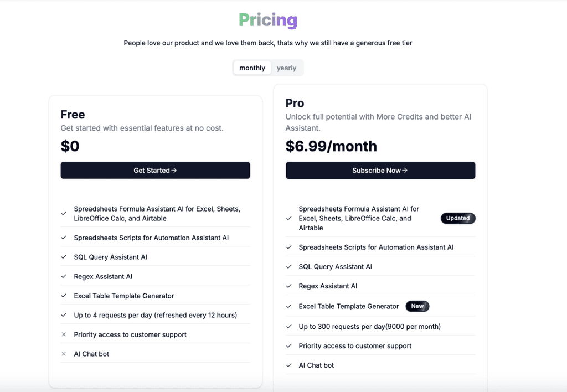Click the New badge beside Template Generator
Image resolution: width=567 pixels, height=392 pixels.
(417, 306)
